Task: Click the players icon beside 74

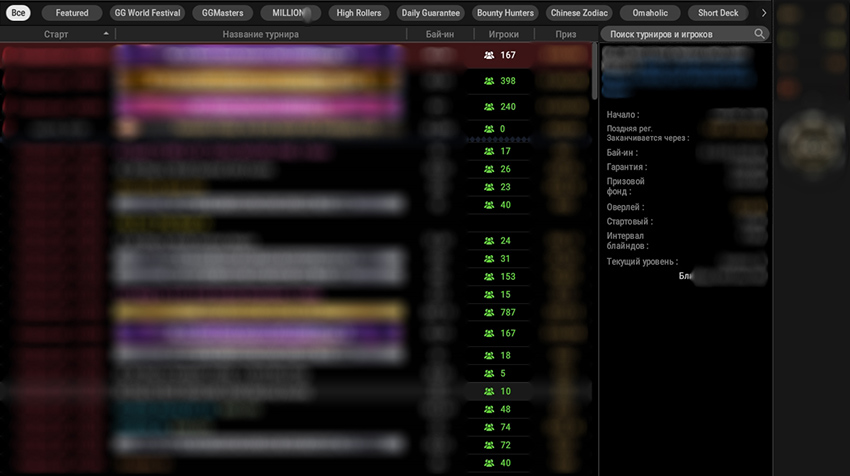Action: click(489, 427)
